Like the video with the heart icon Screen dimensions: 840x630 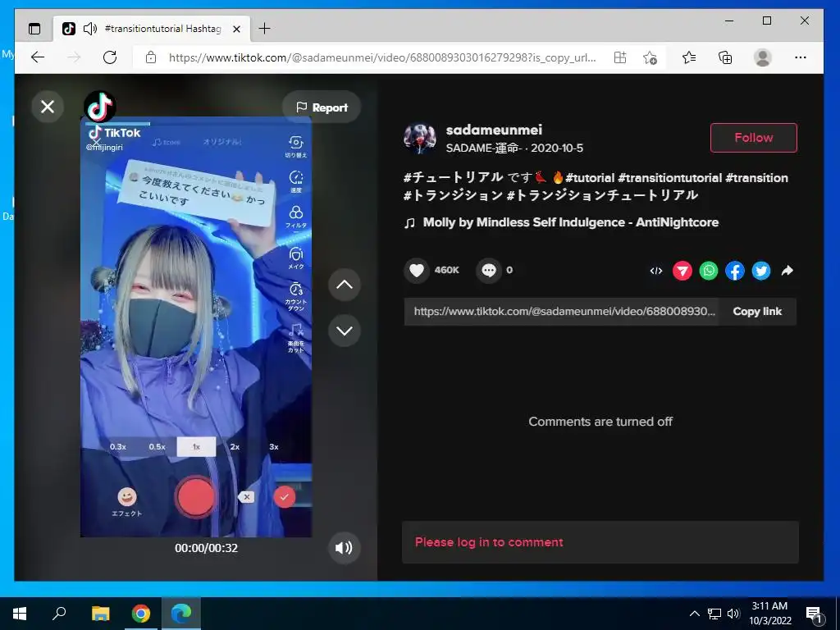(x=417, y=270)
